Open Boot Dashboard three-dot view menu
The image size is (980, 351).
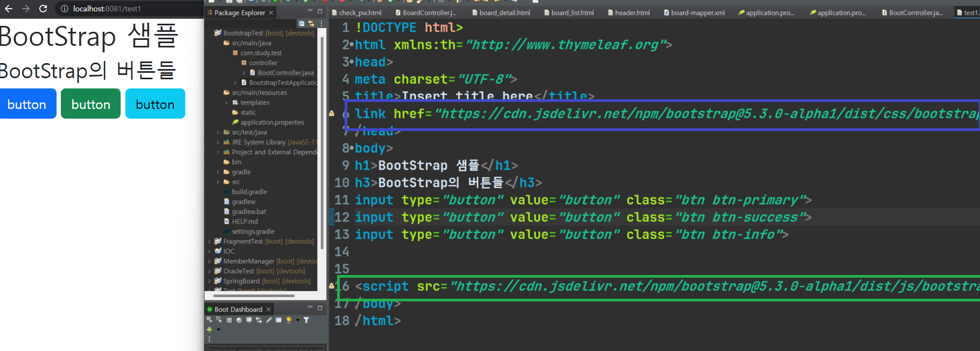click(x=209, y=339)
